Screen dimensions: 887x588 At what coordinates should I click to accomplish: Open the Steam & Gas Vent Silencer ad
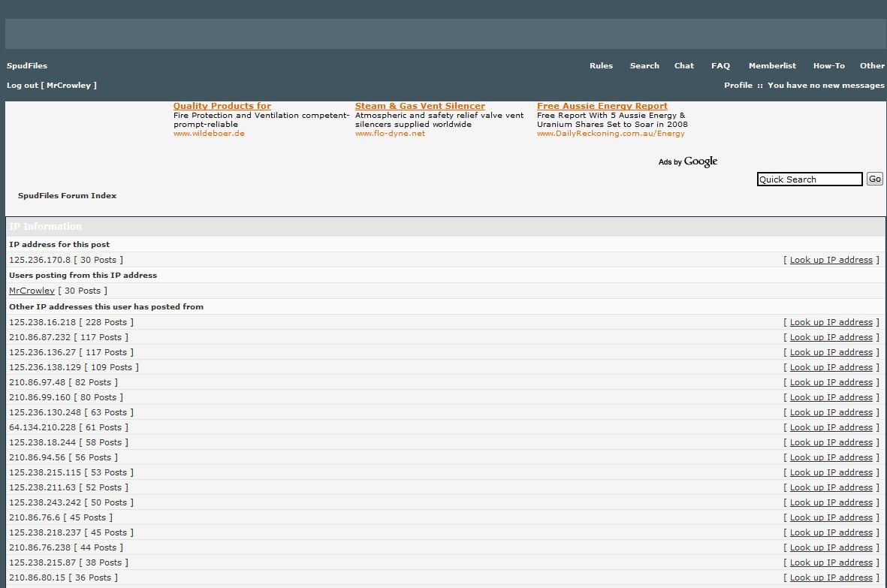(420, 107)
